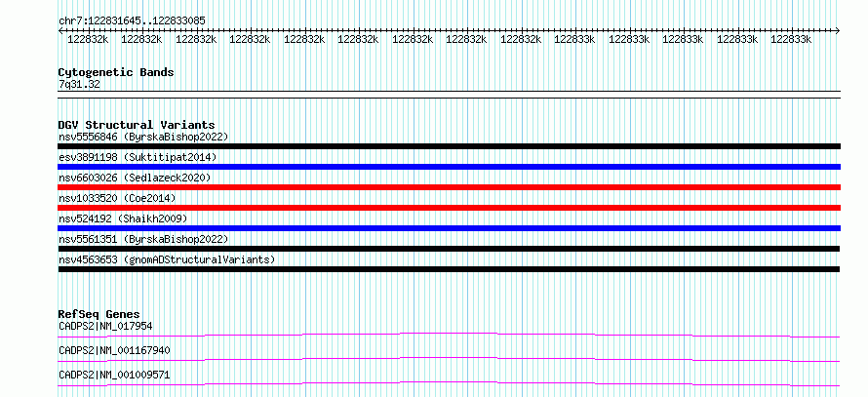Click the nsv5561351 (ByrskaBishop2022) label
The height and width of the screenshot is (397, 868).
pyautogui.click(x=143, y=239)
